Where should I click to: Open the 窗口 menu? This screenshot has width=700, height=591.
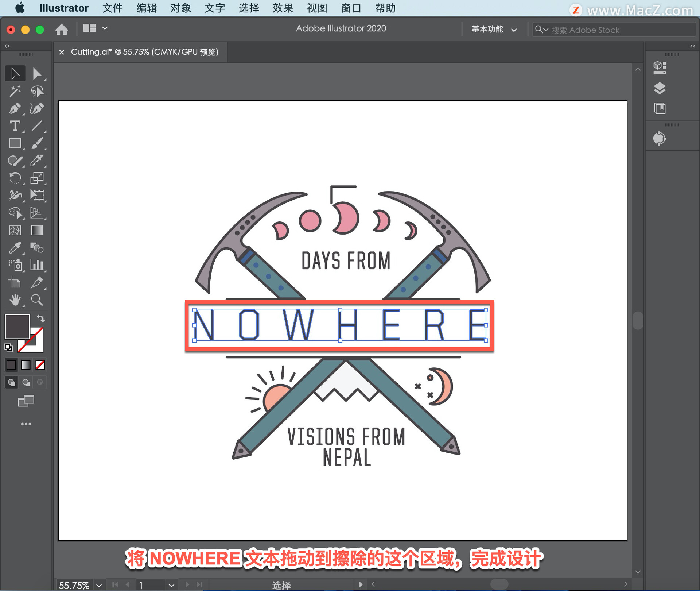pyautogui.click(x=351, y=8)
